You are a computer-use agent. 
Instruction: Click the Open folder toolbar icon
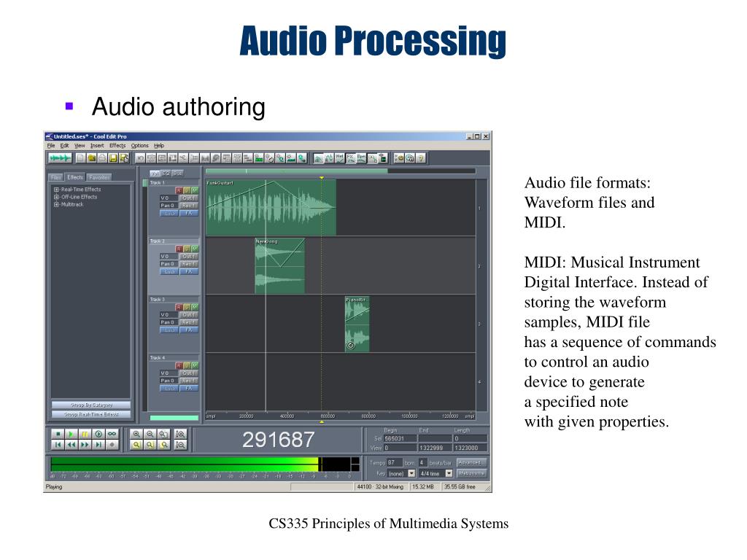91,158
